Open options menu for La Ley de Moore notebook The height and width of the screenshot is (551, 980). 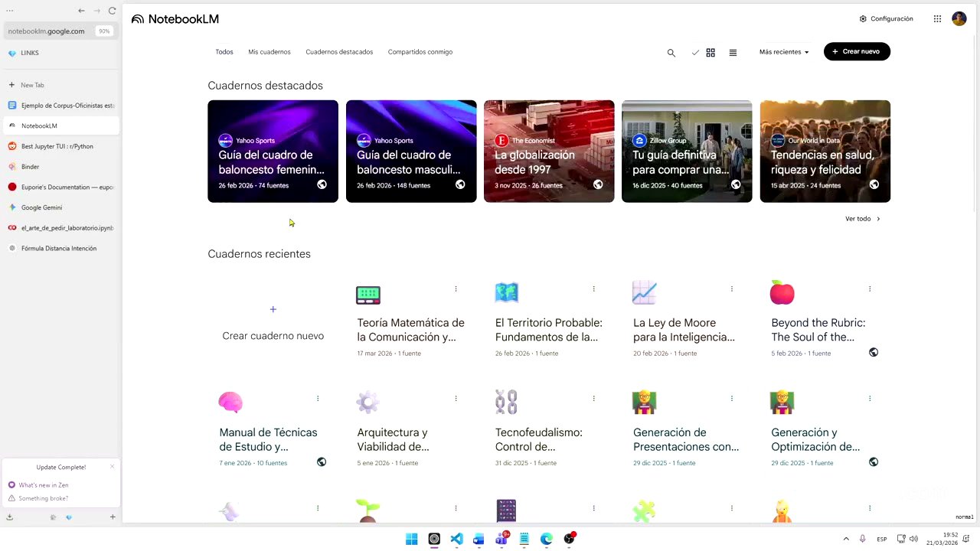pyautogui.click(x=731, y=289)
